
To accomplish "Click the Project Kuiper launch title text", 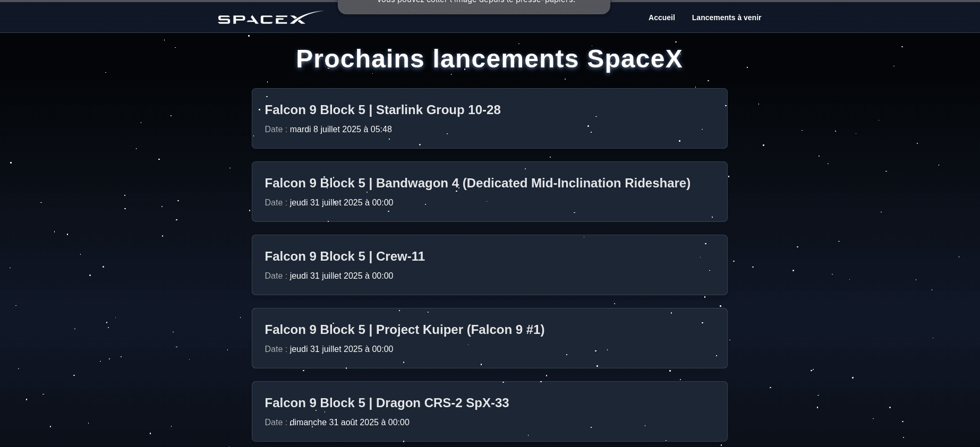I will pyautogui.click(x=404, y=329).
